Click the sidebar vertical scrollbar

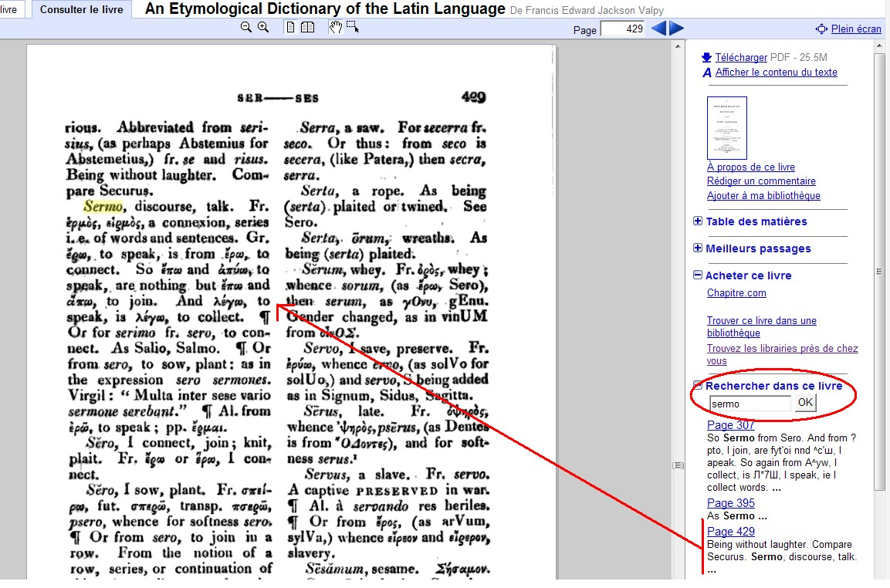point(879,272)
